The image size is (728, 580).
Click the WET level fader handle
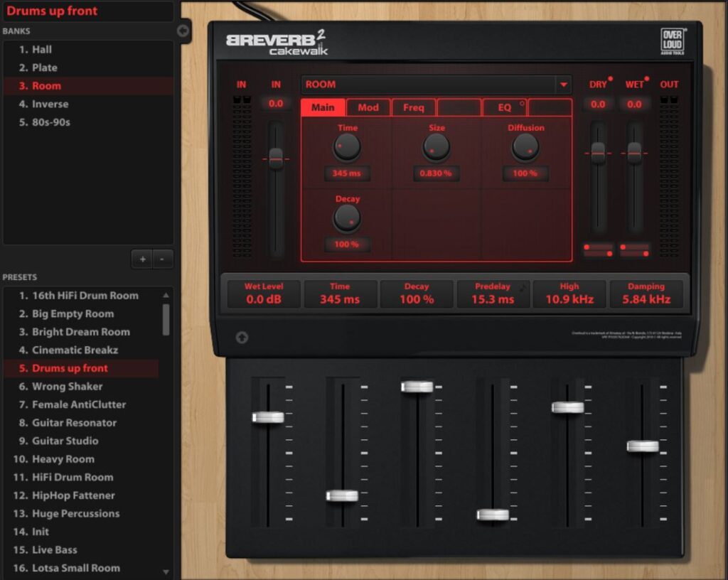point(635,152)
